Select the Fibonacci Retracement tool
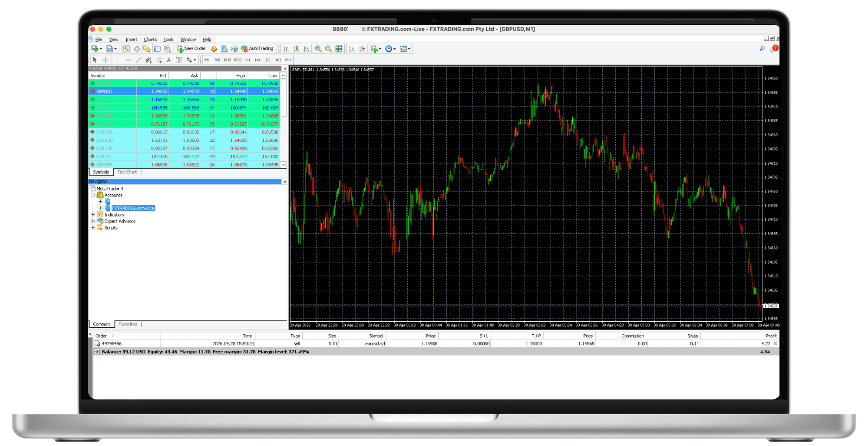 (x=158, y=60)
